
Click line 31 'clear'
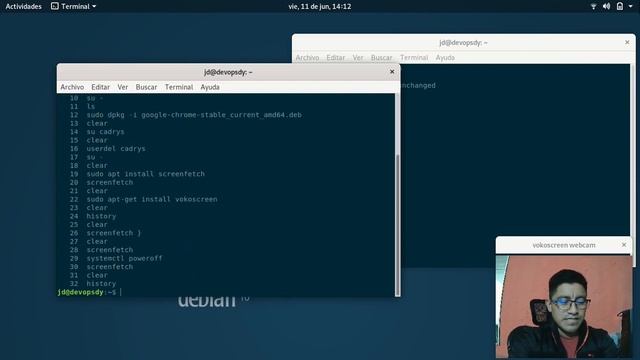point(97,275)
